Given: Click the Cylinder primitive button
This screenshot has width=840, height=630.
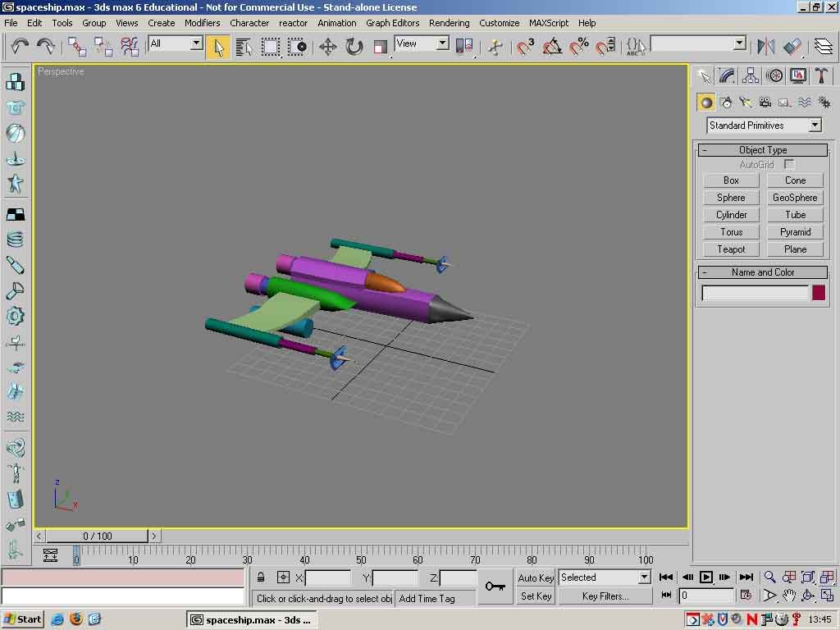Looking at the screenshot, I should click(731, 215).
